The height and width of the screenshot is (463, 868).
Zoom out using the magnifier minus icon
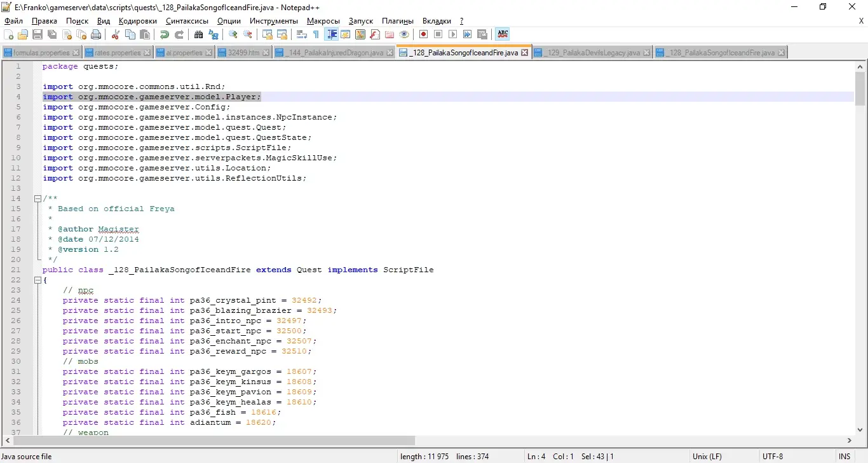[248, 34]
